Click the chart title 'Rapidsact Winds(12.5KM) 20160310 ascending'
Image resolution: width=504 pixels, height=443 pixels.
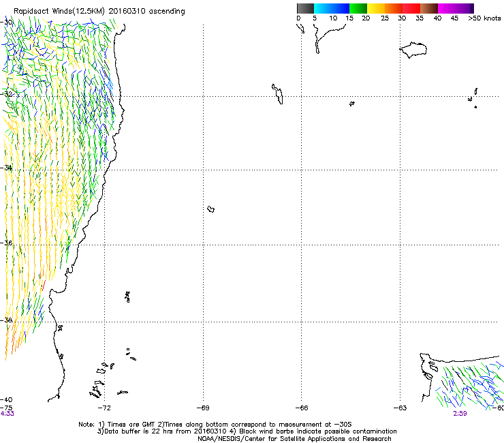[99, 12]
